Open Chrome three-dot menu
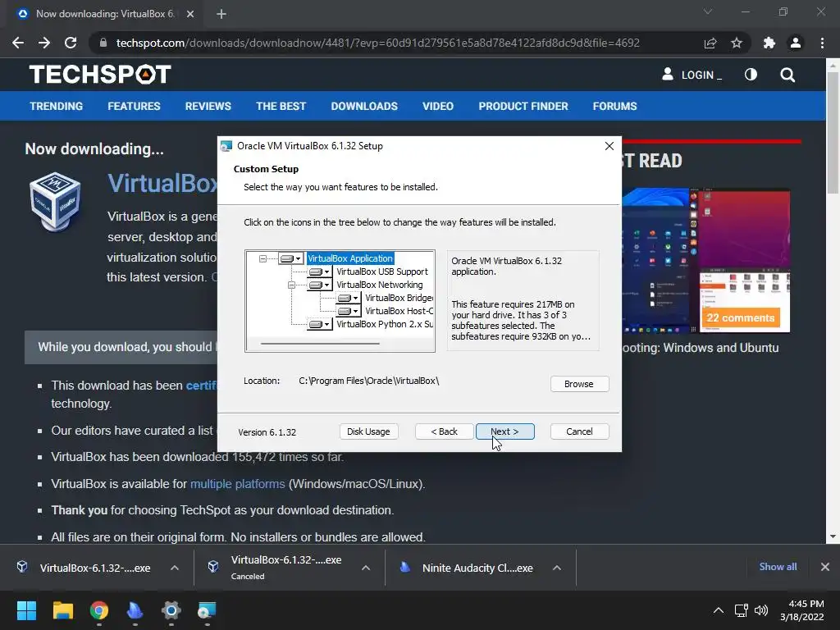This screenshot has width=840, height=630. point(822,43)
